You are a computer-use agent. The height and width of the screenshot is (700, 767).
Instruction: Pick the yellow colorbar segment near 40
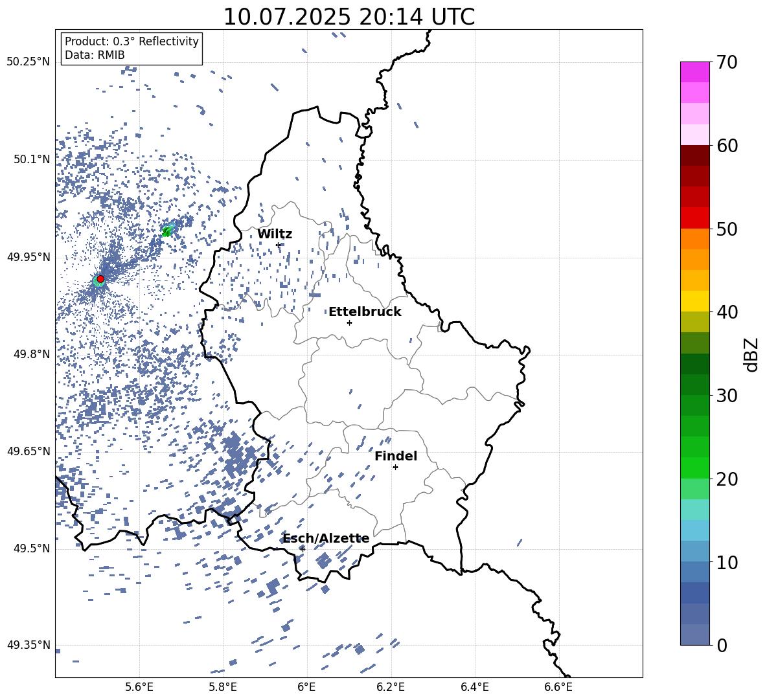point(694,301)
